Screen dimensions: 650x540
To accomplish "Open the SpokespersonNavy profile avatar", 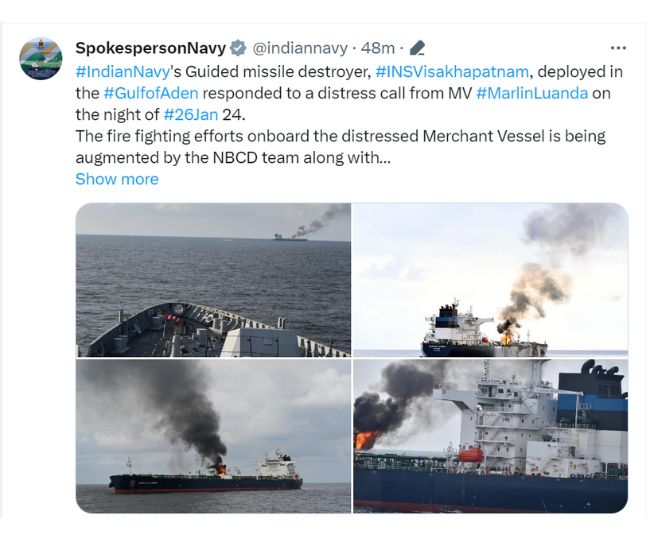I will coord(41,58).
